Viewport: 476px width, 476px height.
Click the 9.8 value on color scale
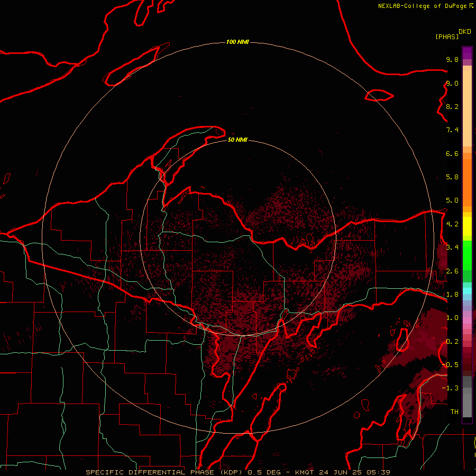point(452,59)
